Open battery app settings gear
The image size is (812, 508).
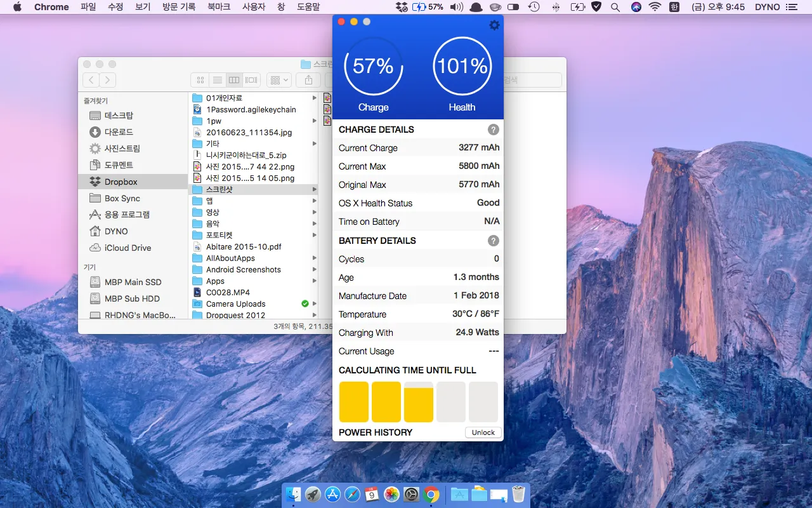[494, 25]
